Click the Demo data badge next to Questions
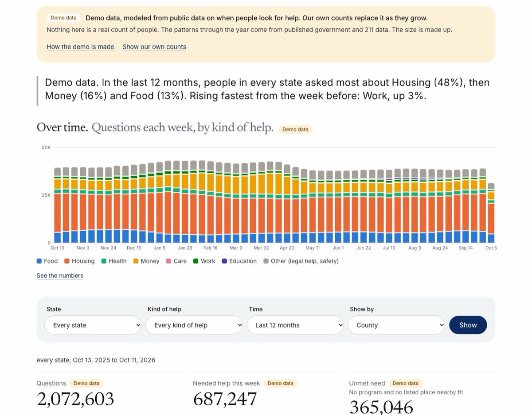Viewport: 532px width, 415px height. [x=86, y=384]
